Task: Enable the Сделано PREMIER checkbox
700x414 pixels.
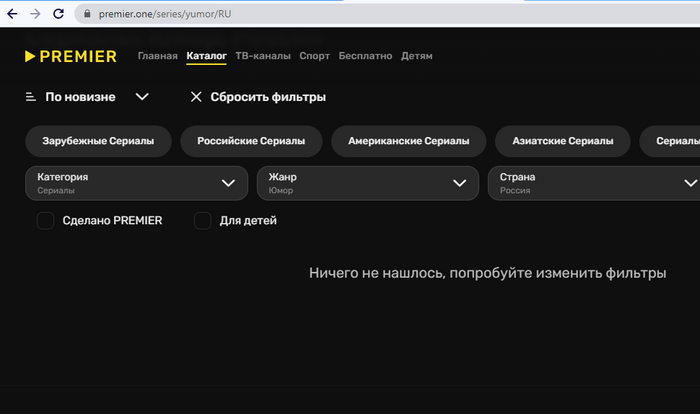Action: click(x=45, y=220)
